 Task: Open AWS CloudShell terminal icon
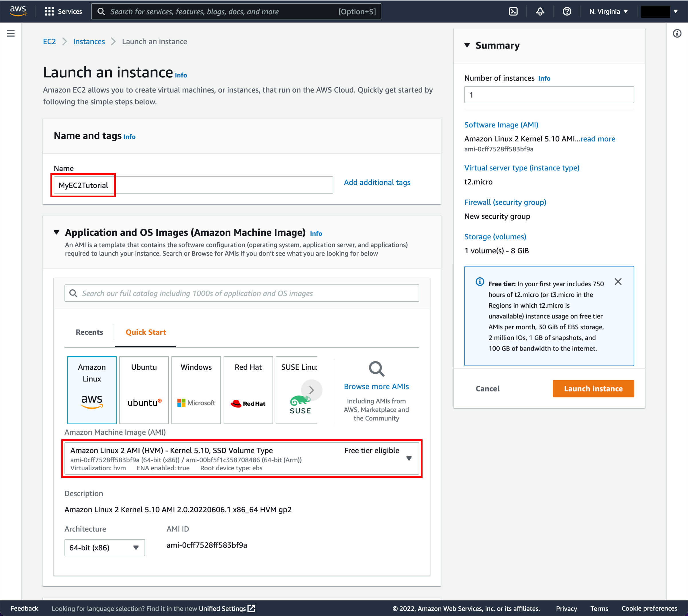(x=513, y=11)
